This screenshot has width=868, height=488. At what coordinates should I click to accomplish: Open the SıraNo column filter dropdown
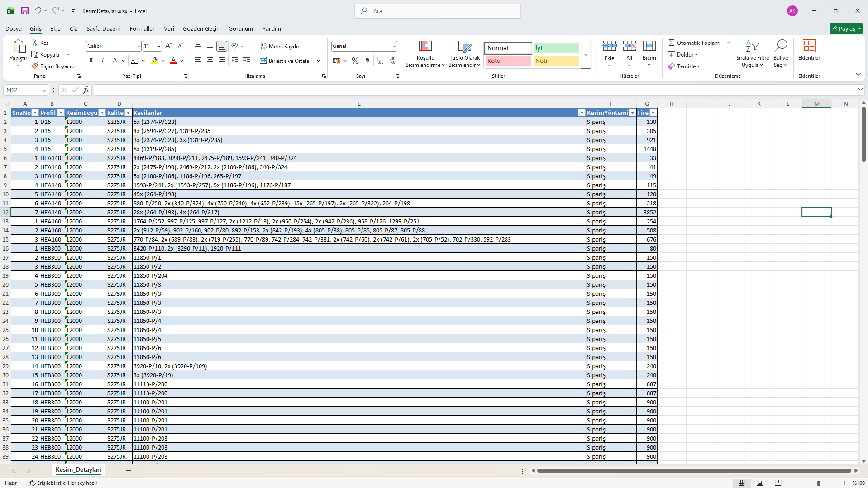[x=35, y=113]
